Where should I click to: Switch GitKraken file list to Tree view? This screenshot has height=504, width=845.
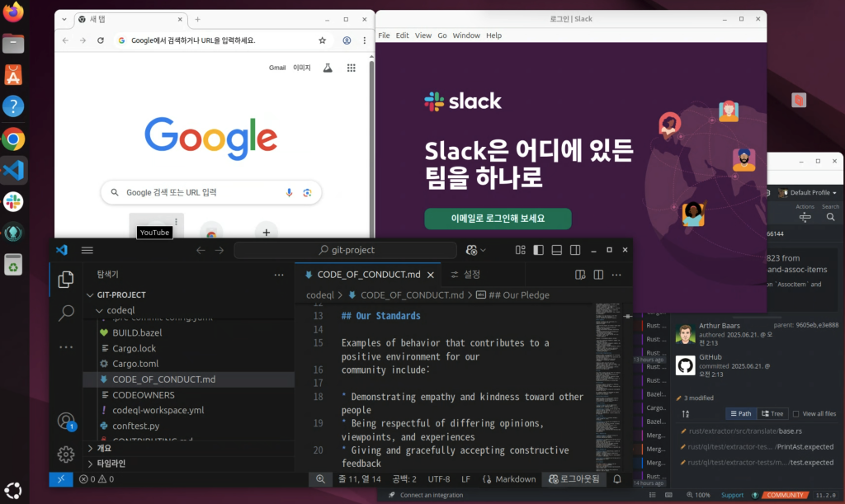coord(772,413)
